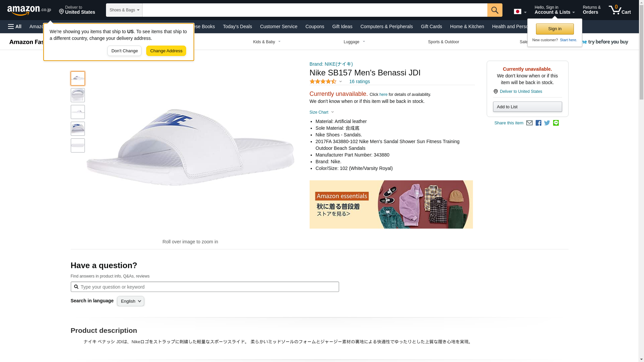Image resolution: width=644 pixels, height=362 pixels.
Task: Click the yellow Sign in button
Action: pos(555,29)
